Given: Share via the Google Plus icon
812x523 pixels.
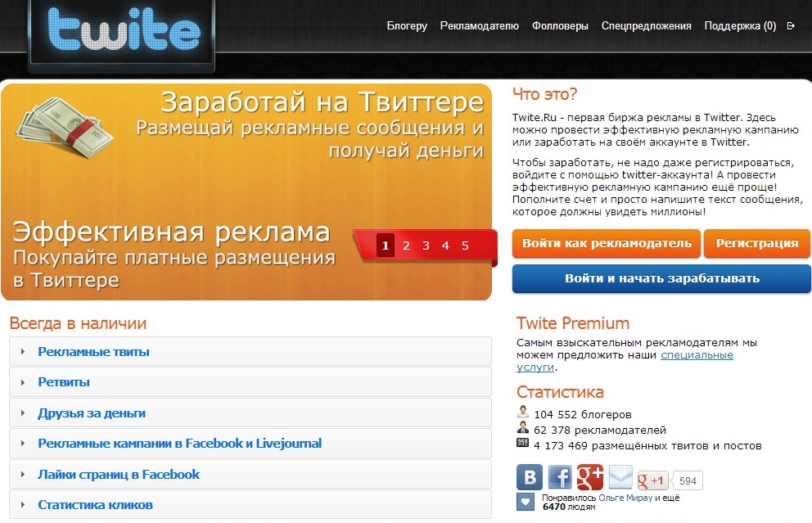Looking at the screenshot, I should (590, 477).
